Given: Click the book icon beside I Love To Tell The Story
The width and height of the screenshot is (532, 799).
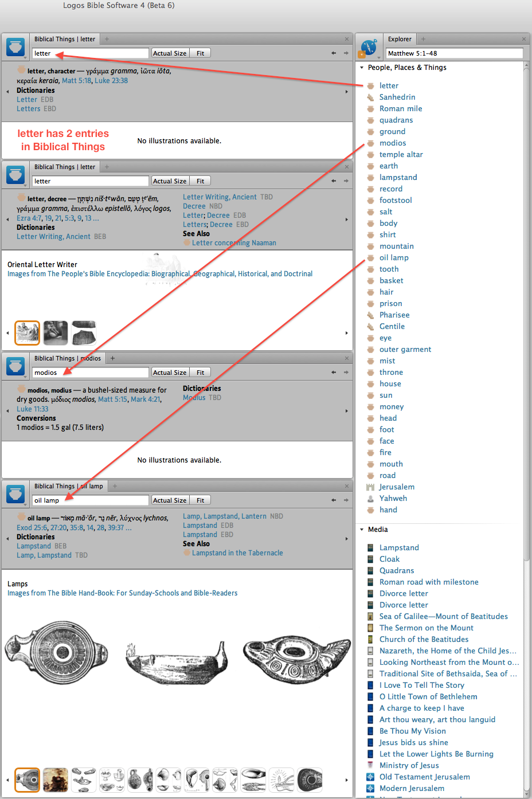Looking at the screenshot, I should tap(370, 686).
